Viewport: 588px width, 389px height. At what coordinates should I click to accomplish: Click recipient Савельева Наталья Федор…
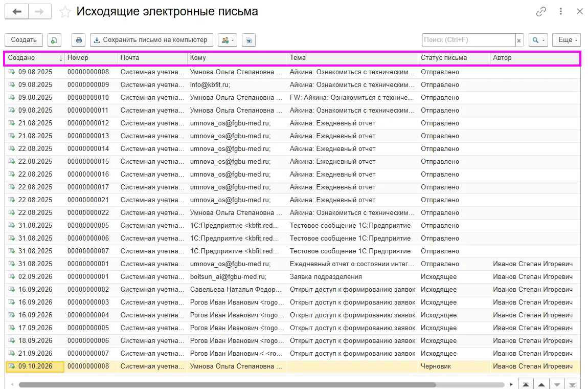237,289
